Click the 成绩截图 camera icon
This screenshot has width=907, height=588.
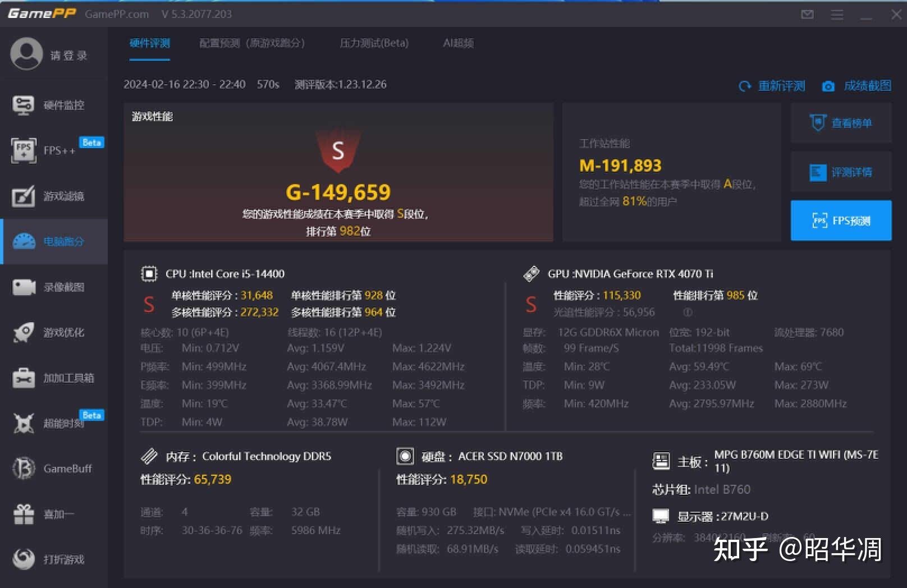(828, 86)
